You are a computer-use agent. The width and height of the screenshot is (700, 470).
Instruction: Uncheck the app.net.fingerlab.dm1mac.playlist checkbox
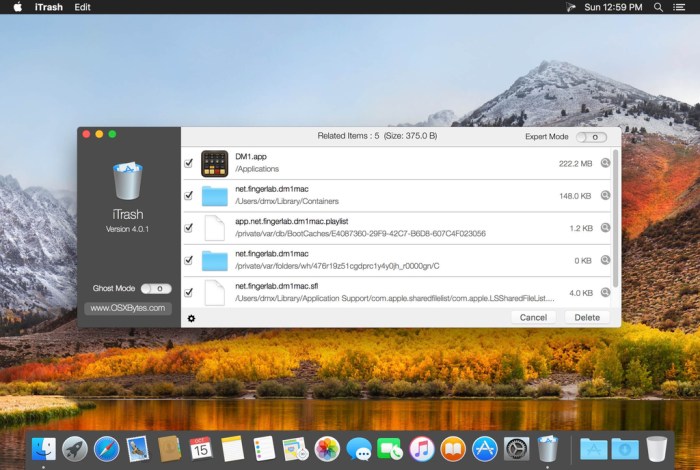(188, 228)
